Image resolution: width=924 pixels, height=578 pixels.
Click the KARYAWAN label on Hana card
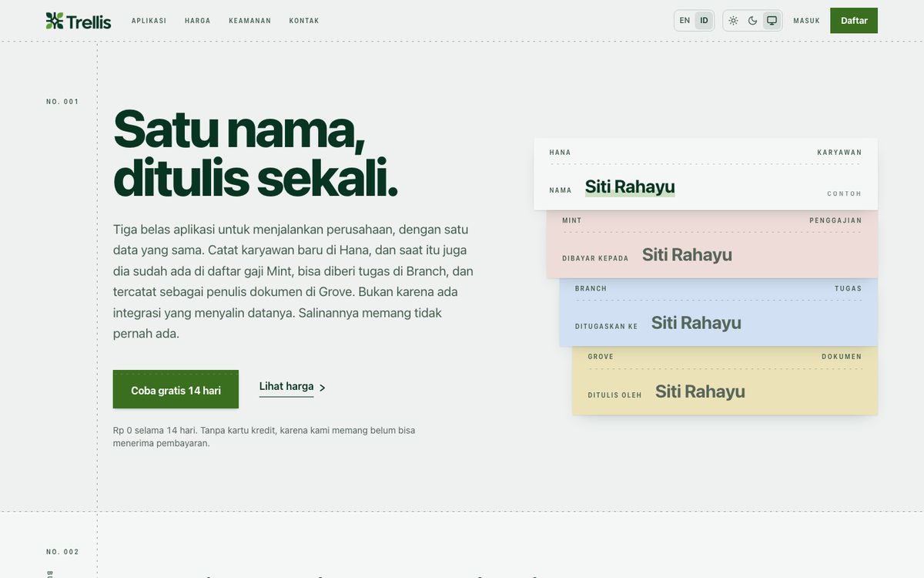pos(839,153)
